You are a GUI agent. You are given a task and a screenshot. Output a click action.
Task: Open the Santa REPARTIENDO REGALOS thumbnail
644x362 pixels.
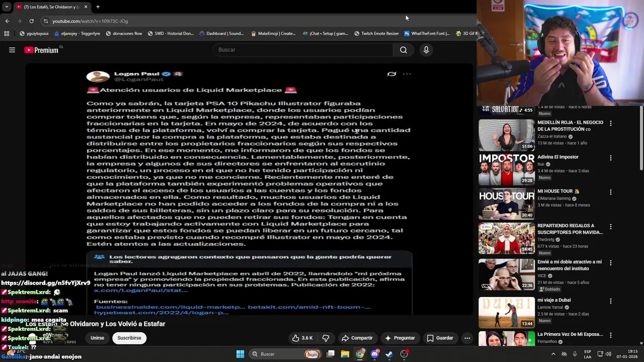[507, 238]
